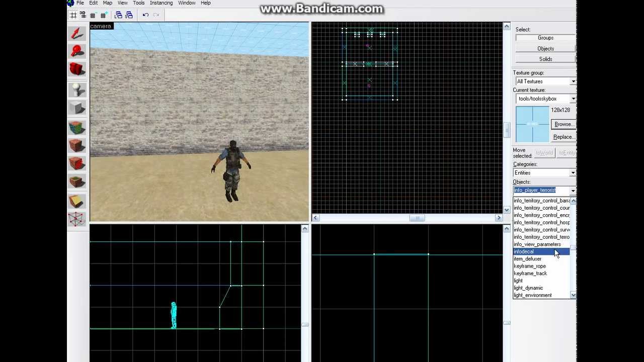The image size is (644, 362).
Task: Click the toWorld button
Action: tap(544, 153)
